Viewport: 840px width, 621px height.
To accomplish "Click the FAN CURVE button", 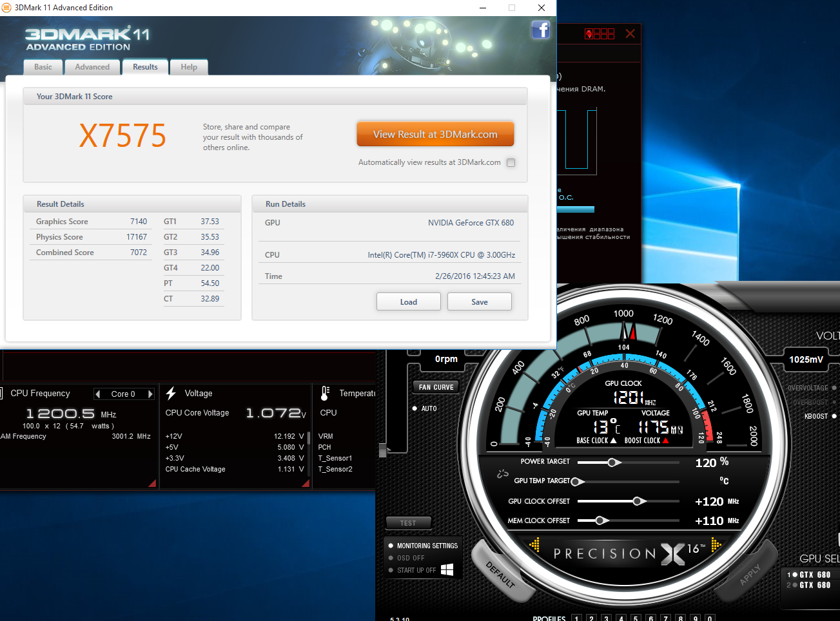I will pos(436,387).
